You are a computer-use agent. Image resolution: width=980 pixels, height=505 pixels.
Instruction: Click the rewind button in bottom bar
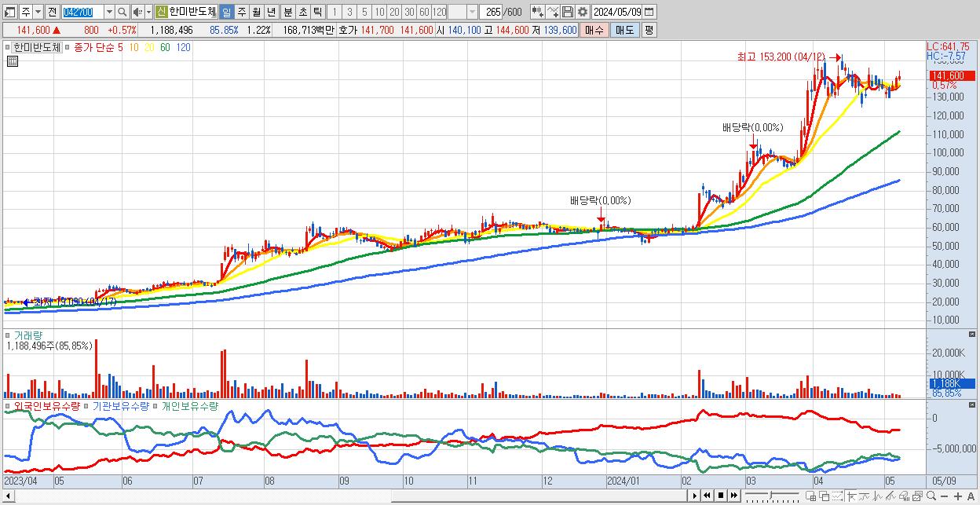click(708, 496)
